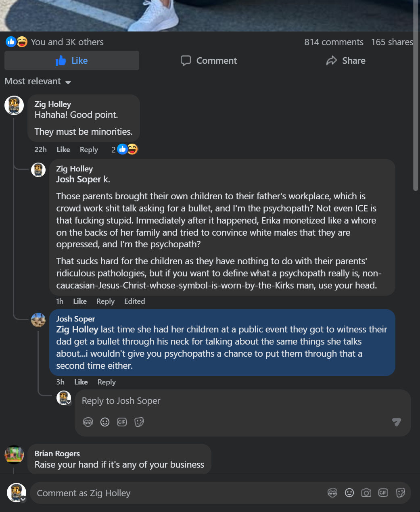This screenshot has height=512, width=420.
Task: Open the GIF picker in the reply box
Action: point(122,422)
